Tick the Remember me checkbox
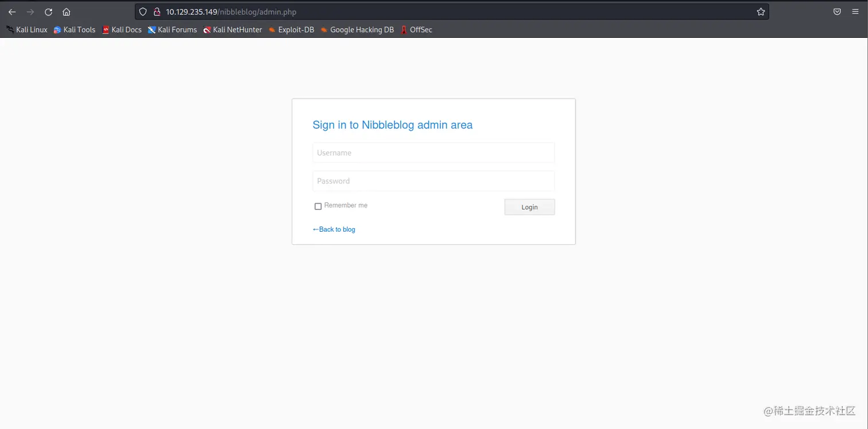The height and width of the screenshot is (429, 868). [318, 206]
